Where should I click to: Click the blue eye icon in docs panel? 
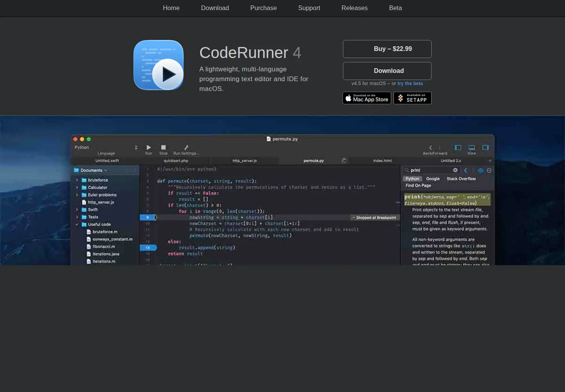coord(480,170)
